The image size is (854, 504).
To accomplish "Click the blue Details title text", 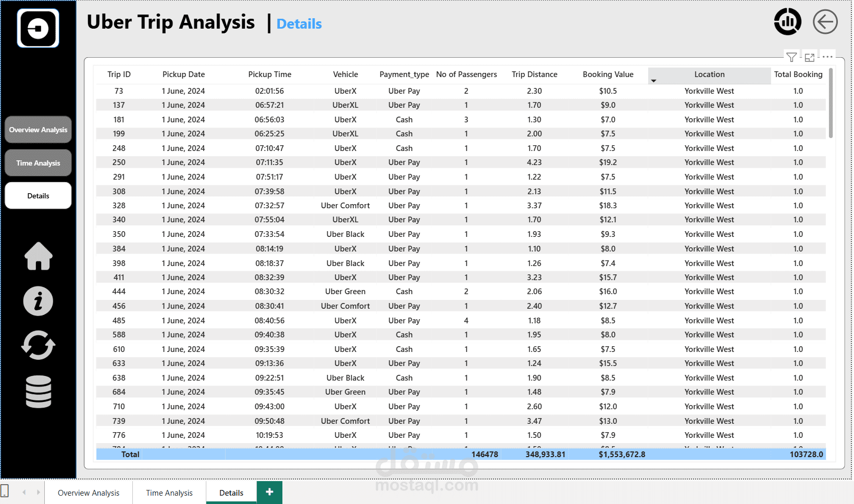I will coord(299,24).
